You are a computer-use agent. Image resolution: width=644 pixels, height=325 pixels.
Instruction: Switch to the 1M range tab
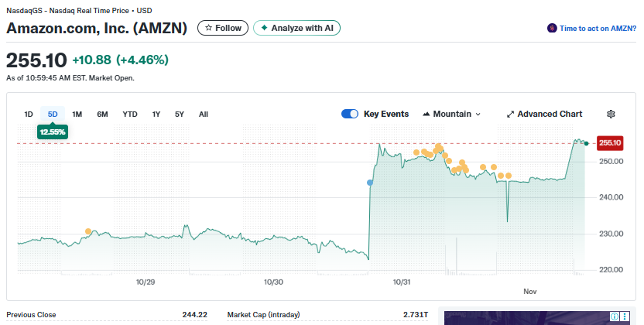point(77,115)
